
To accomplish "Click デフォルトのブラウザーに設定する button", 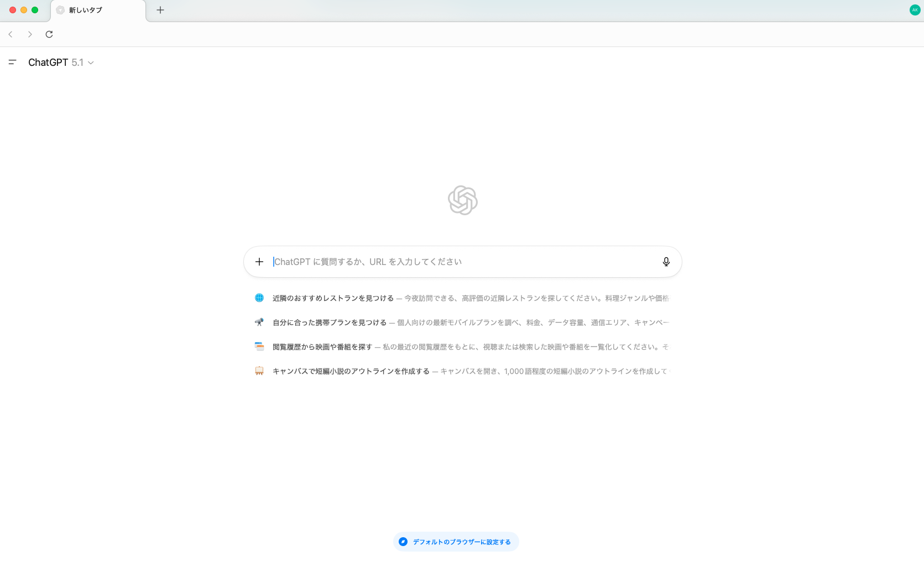I will 456,542.
